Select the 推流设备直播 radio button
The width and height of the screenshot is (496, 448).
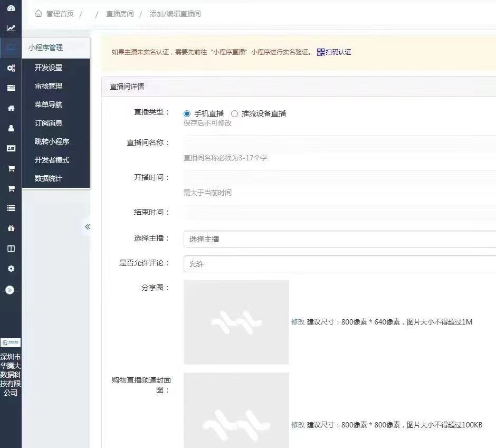(235, 113)
